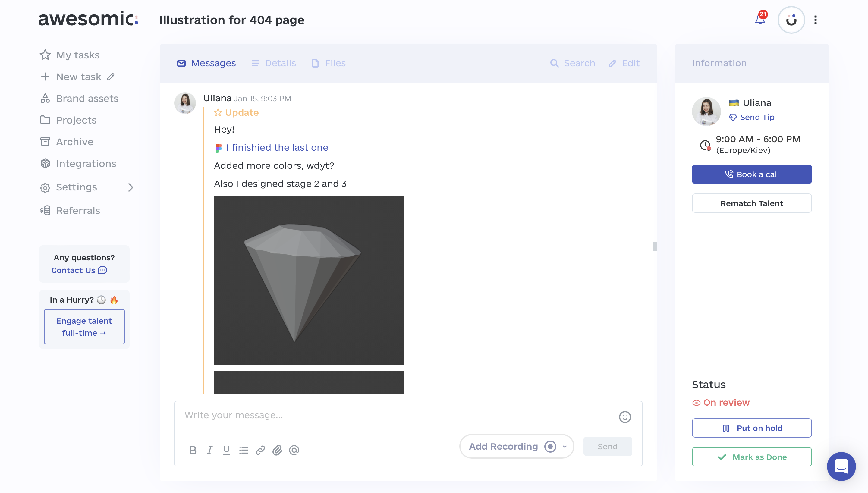Mention someone using the @ icon
The width and height of the screenshot is (868, 493).
pos(294,450)
